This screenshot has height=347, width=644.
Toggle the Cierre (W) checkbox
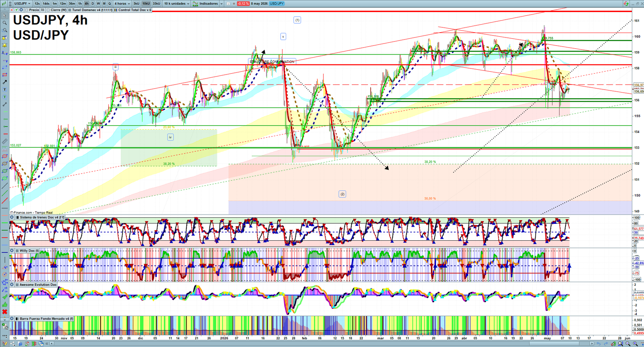coord(48,10)
